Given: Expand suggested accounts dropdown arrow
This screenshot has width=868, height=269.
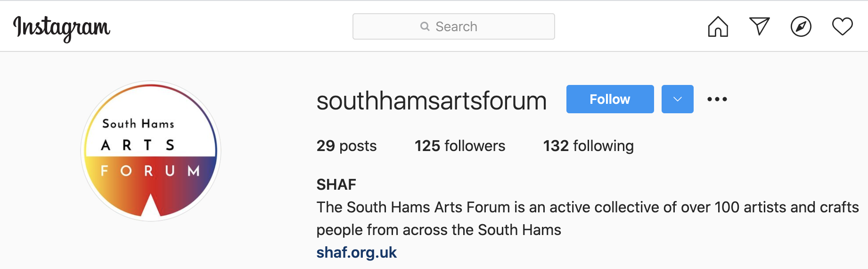Looking at the screenshot, I should (x=677, y=99).
